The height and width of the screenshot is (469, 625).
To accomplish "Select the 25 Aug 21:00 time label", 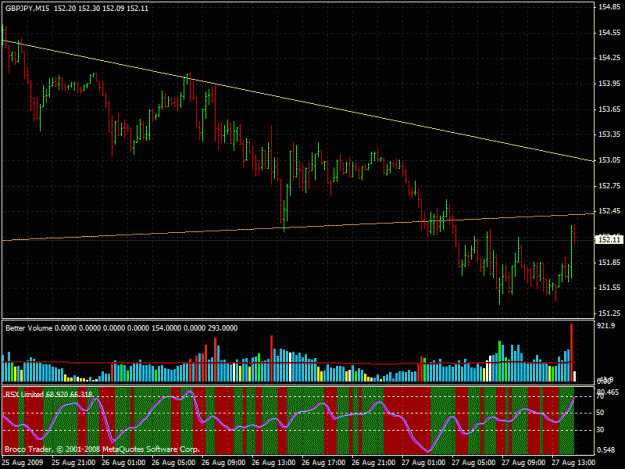I will pyautogui.click(x=74, y=463).
